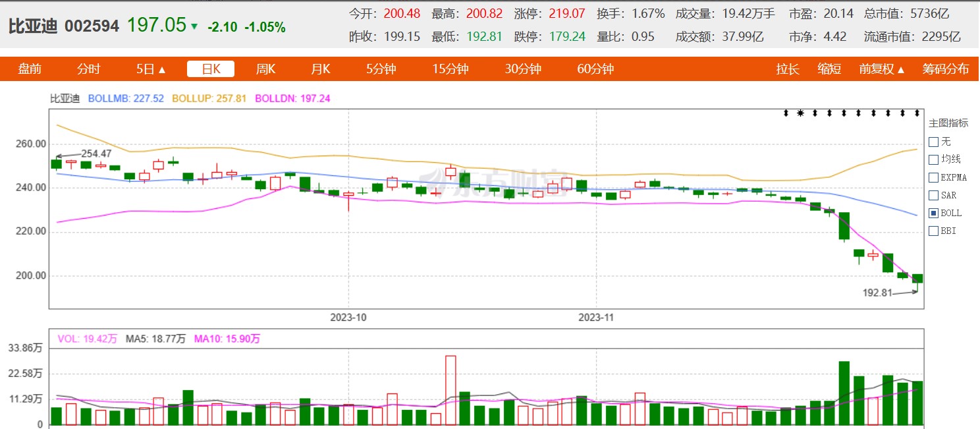Click the 2023-10 date axis label
This screenshot has height=429, width=980.
(348, 317)
